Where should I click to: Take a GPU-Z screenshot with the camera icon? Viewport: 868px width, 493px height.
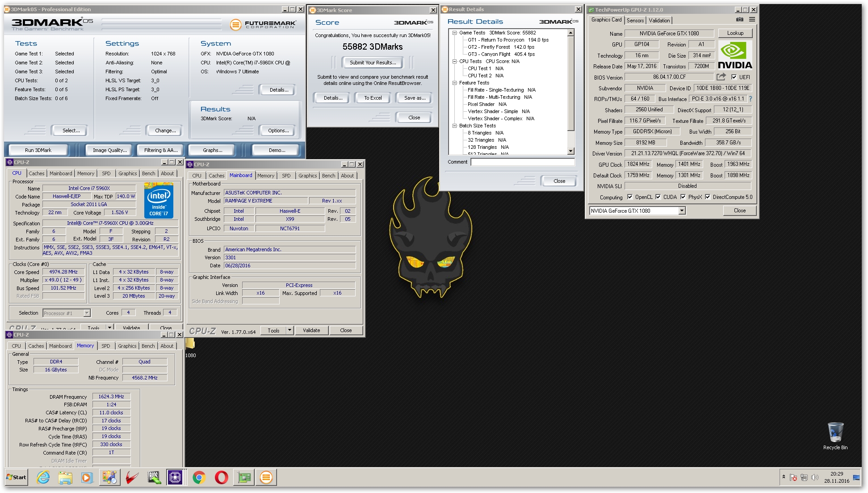coord(740,20)
